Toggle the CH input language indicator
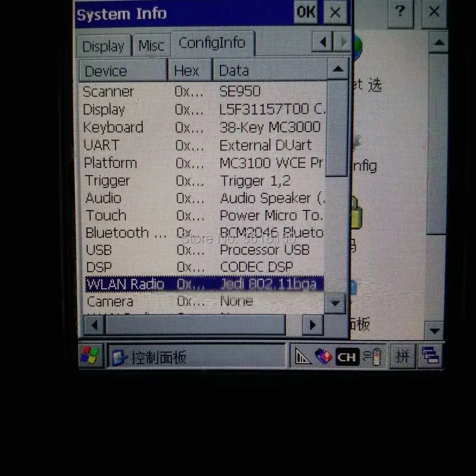Screen dimensions: 476x476 coord(347,356)
